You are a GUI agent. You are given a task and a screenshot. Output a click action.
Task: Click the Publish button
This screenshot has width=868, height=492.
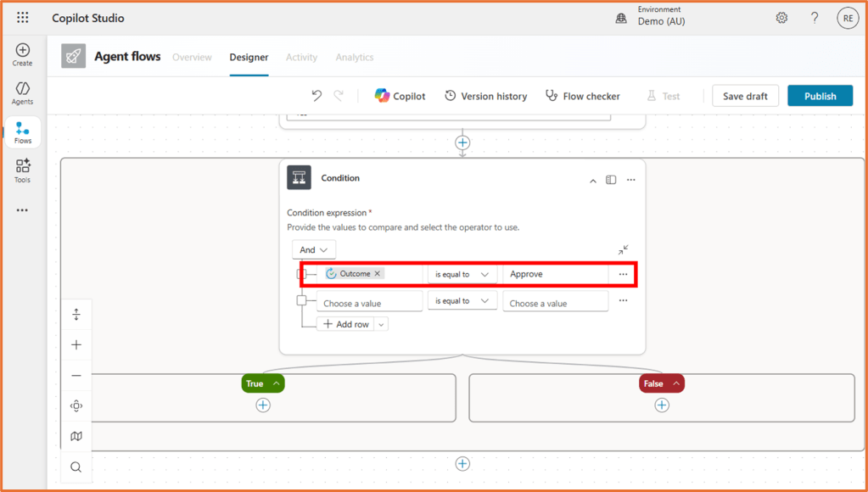[x=819, y=95]
